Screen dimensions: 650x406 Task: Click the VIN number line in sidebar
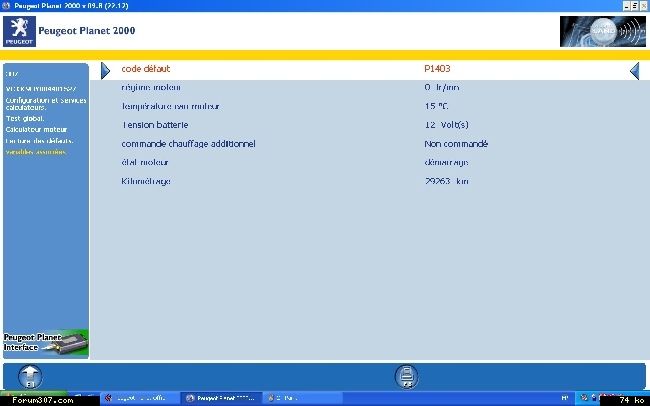click(x=41, y=88)
